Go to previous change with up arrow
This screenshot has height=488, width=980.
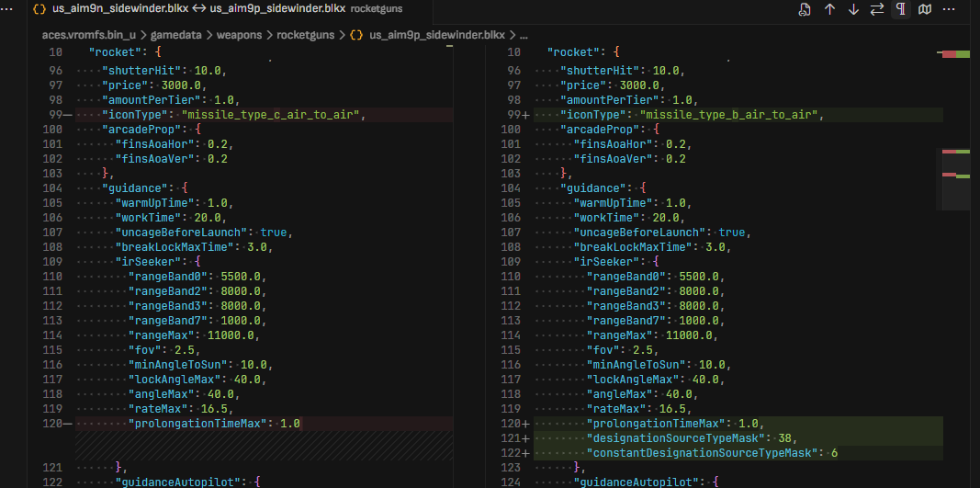[829, 9]
